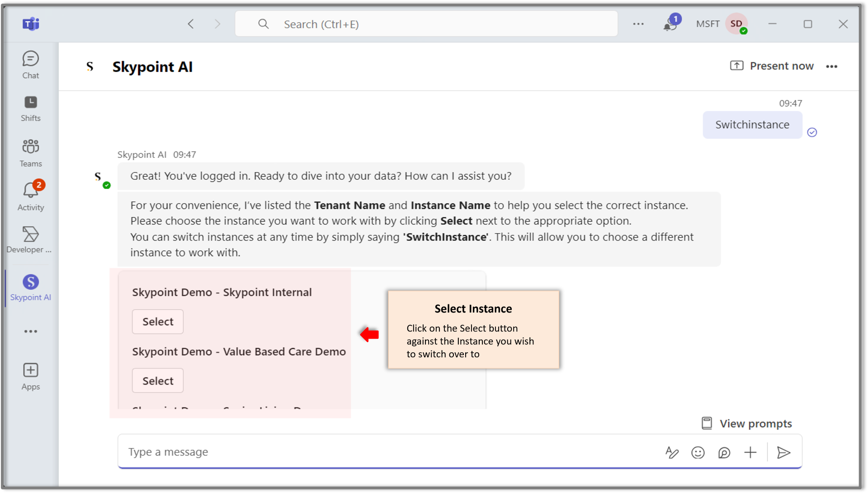Select the Skypoint AI sidebar app

[31, 288]
